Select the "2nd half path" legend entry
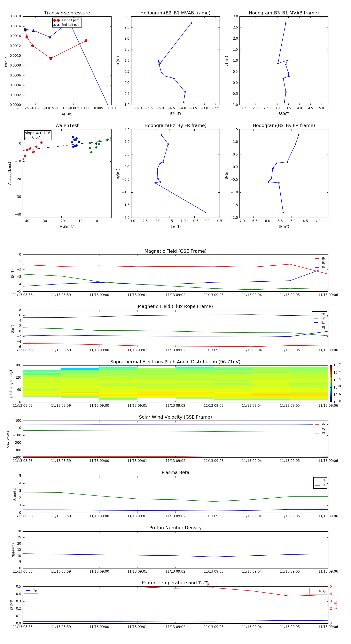Screen dimensions: 351x644 [x=67, y=25]
